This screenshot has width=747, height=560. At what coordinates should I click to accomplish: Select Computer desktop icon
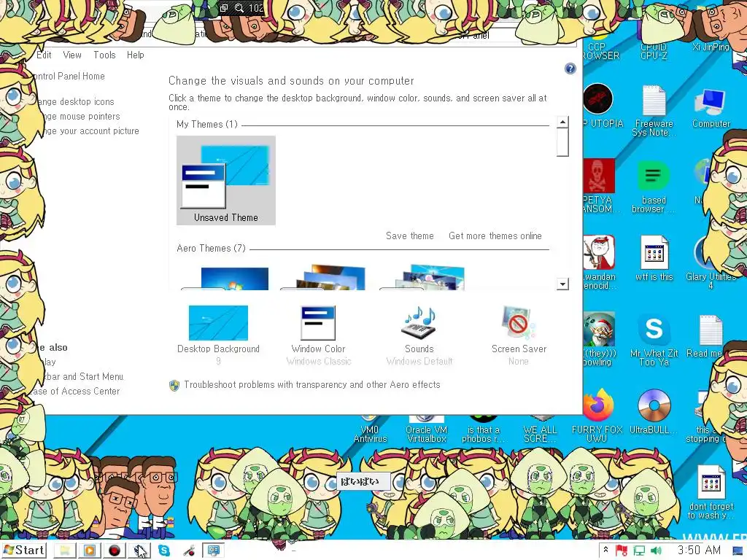(711, 107)
